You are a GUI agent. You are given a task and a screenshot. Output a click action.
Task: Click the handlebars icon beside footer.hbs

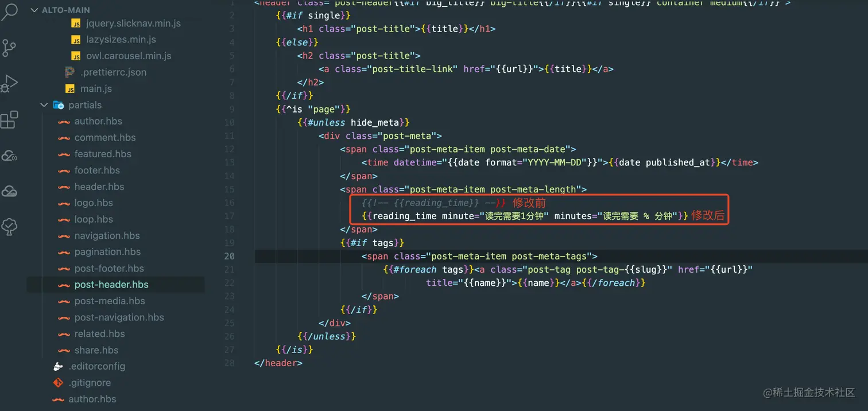click(64, 170)
